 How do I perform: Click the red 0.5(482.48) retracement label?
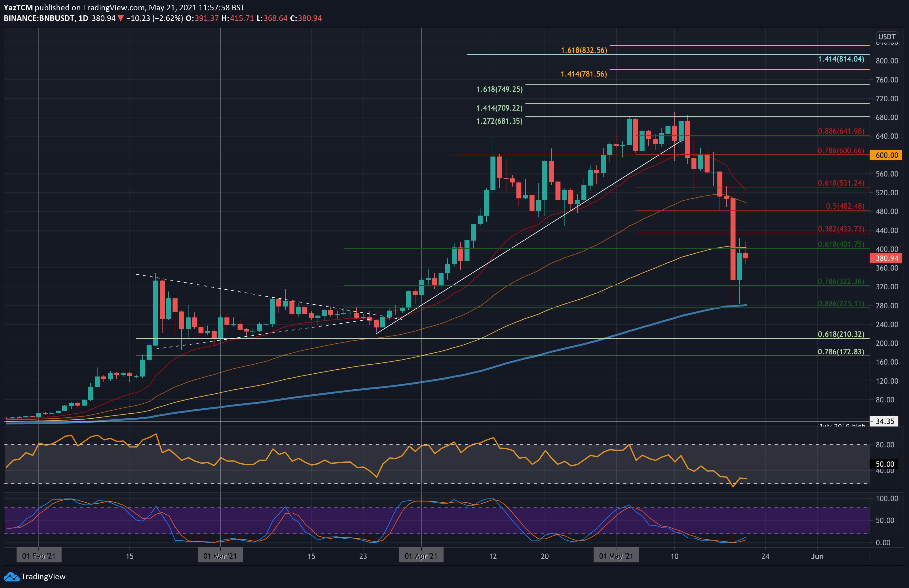tap(845, 206)
